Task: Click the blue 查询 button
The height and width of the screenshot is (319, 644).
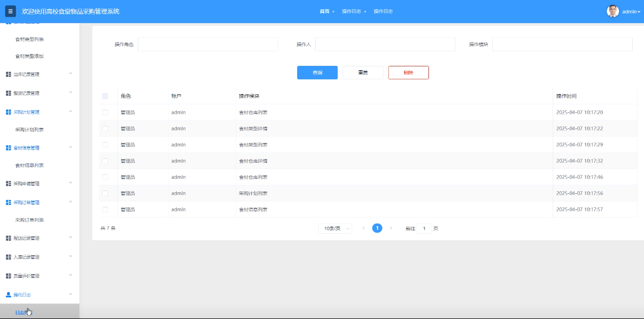Action: (x=318, y=73)
